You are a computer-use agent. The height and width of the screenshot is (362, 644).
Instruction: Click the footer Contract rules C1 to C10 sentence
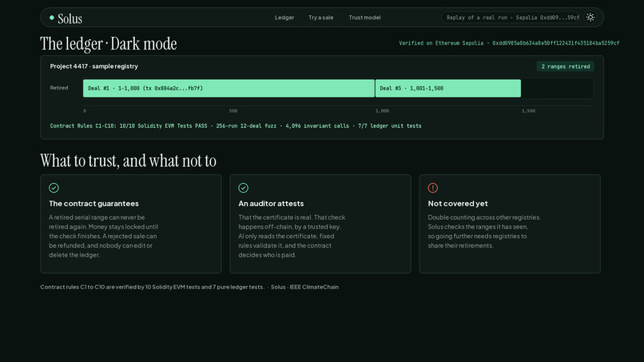click(x=153, y=287)
